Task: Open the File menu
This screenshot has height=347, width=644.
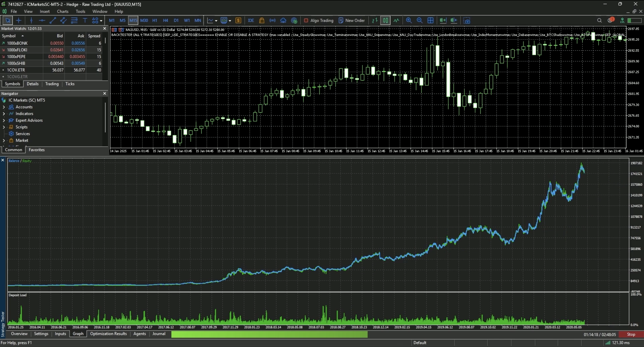Action: 14,11
